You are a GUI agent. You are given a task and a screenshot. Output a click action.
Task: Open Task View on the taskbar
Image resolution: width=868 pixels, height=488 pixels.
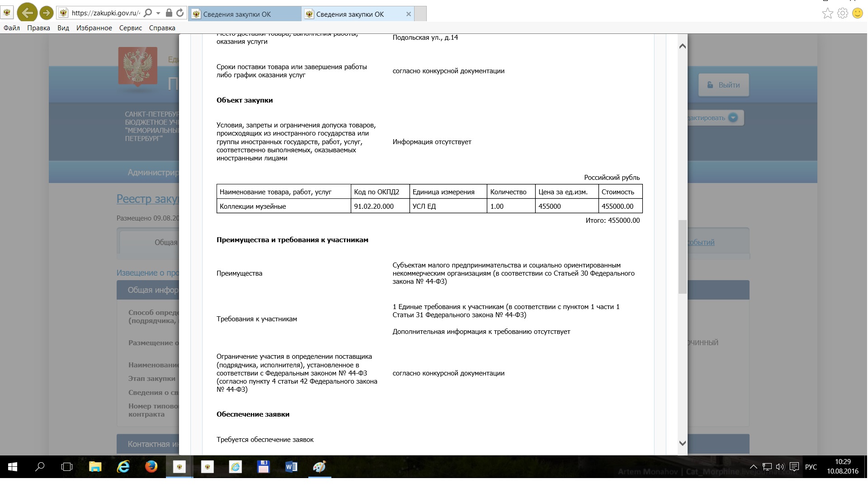(x=67, y=467)
